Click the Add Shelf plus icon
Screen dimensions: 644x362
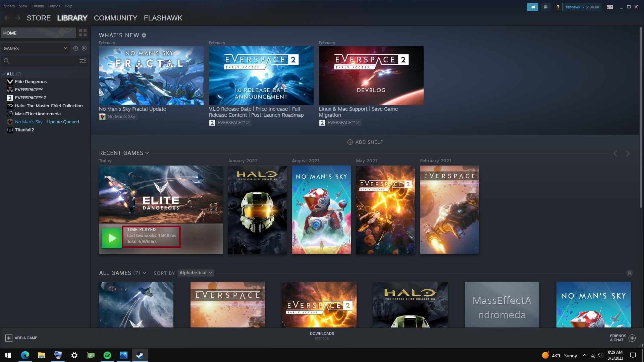click(350, 142)
